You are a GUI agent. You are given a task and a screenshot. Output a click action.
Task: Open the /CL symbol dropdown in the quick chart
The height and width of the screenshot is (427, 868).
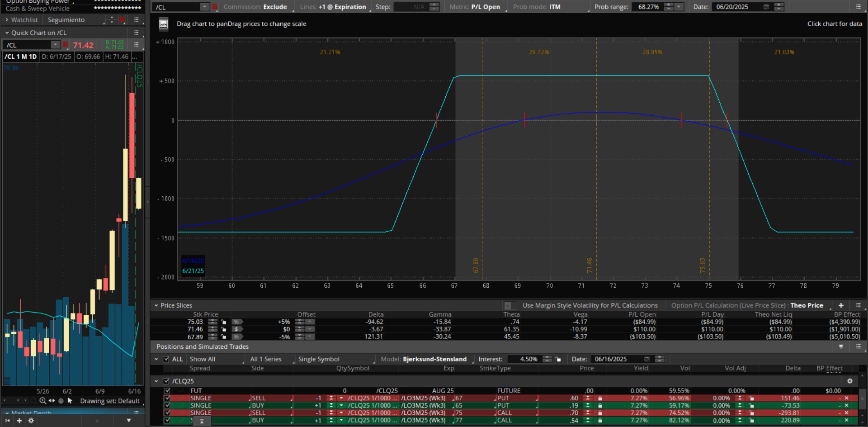coord(55,45)
